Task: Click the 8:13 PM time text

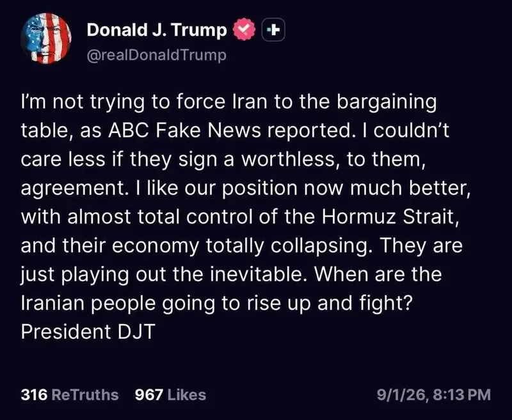Action: point(461,394)
